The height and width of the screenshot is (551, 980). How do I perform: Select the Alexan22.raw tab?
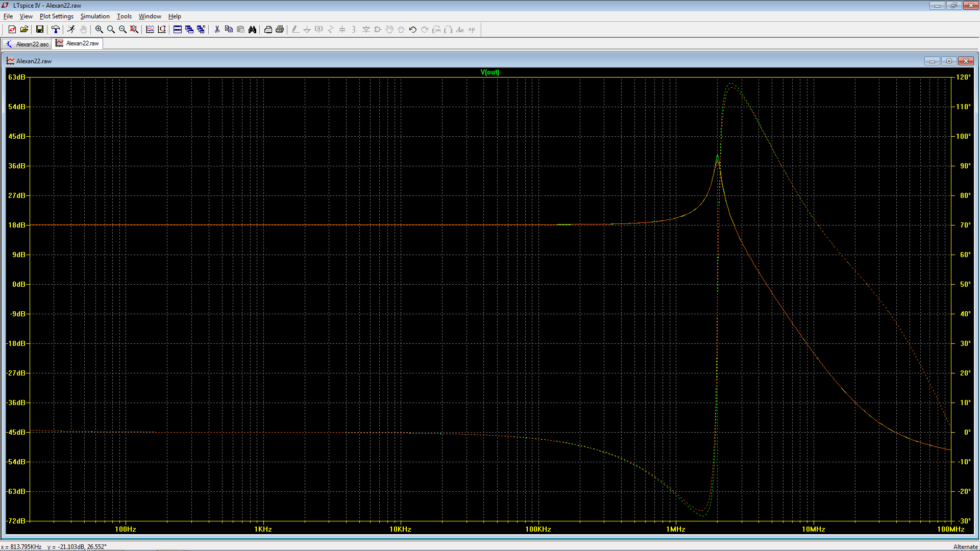(x=78, y=43)
